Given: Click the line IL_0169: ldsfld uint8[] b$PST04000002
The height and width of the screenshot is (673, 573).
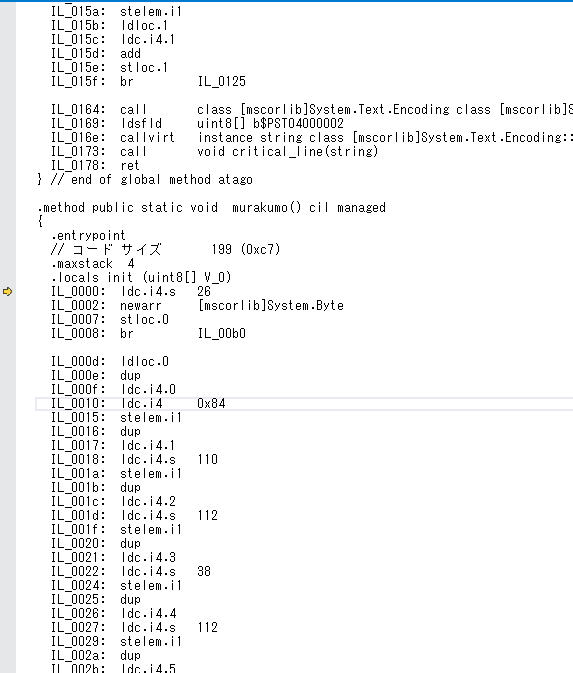Looking at the screenshot, I should tap(197, 124).
